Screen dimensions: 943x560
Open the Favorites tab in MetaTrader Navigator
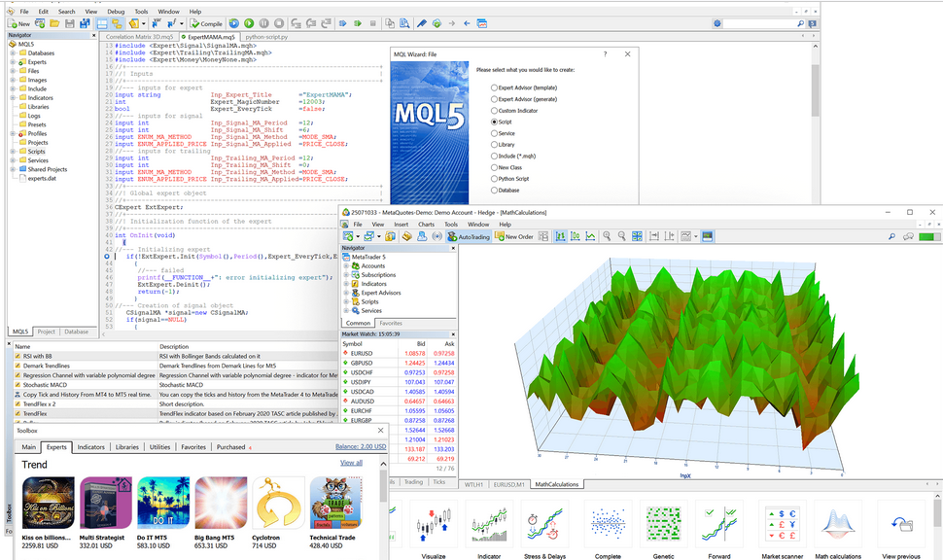391,323
